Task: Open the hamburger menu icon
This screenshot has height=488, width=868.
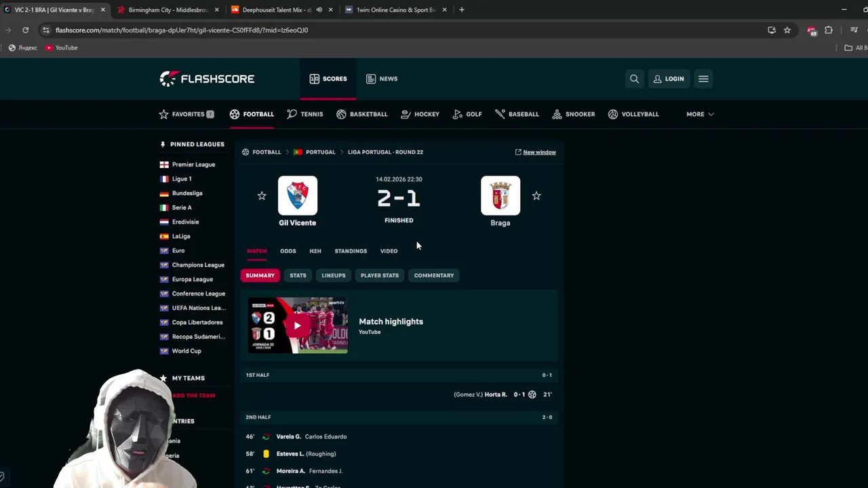Action: (x=703, y=79)
